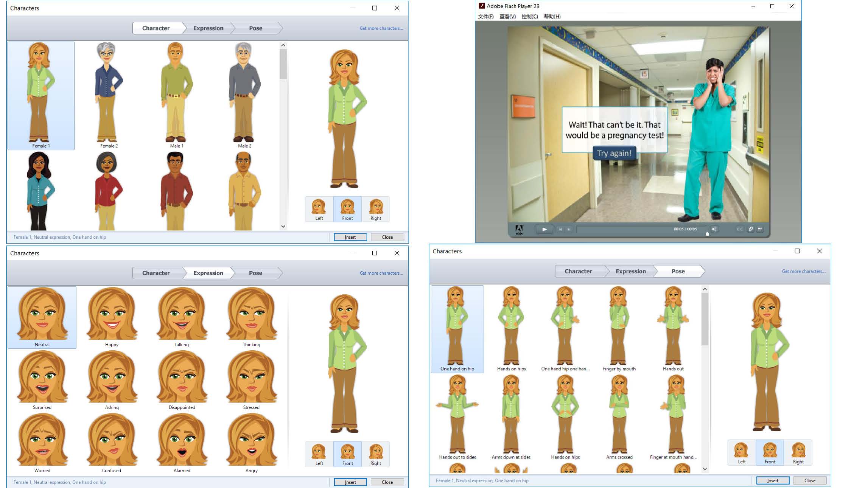Open Get more characters link, Pose window
This screenshot has height=488, width=868.
(x=803, y=272)
